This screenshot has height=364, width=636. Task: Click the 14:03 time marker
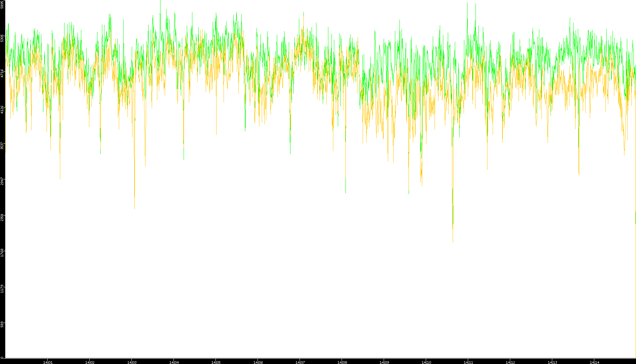132,362
